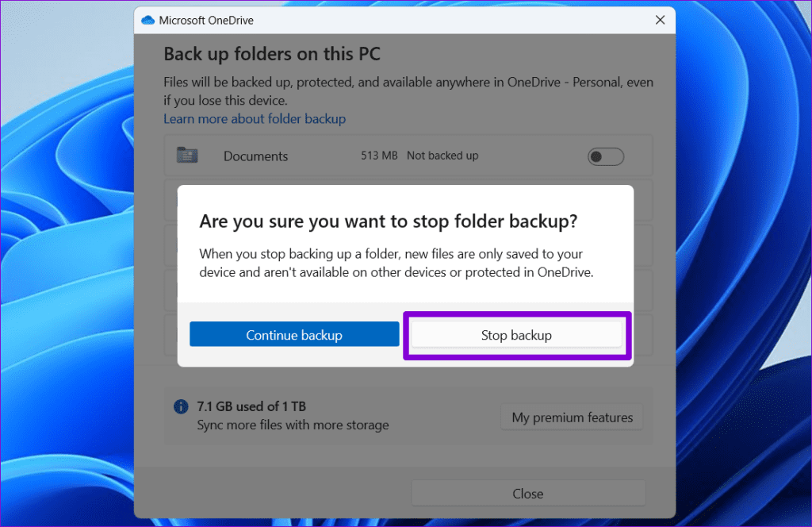Select the Stop backup button

click(x=516, y=335)
